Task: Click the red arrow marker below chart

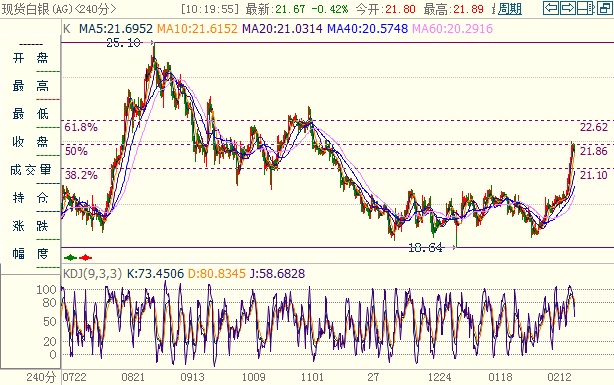Action: pos(85,257)
